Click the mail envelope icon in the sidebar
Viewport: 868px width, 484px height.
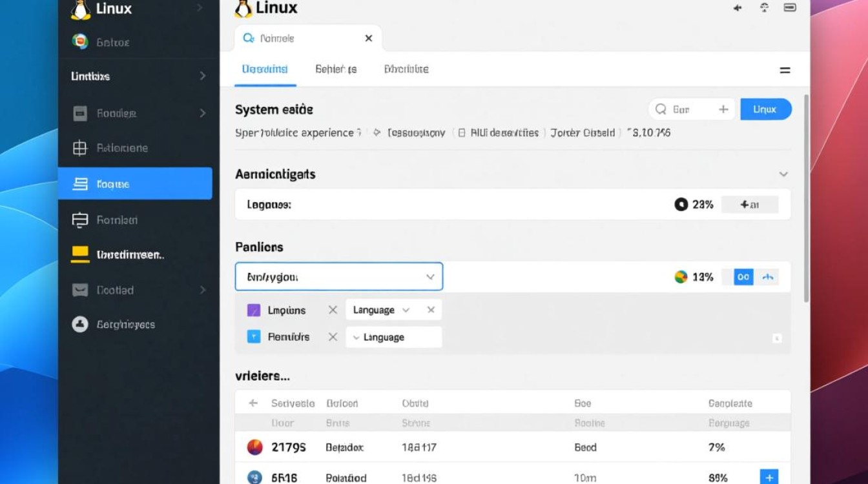coord(80,290)
